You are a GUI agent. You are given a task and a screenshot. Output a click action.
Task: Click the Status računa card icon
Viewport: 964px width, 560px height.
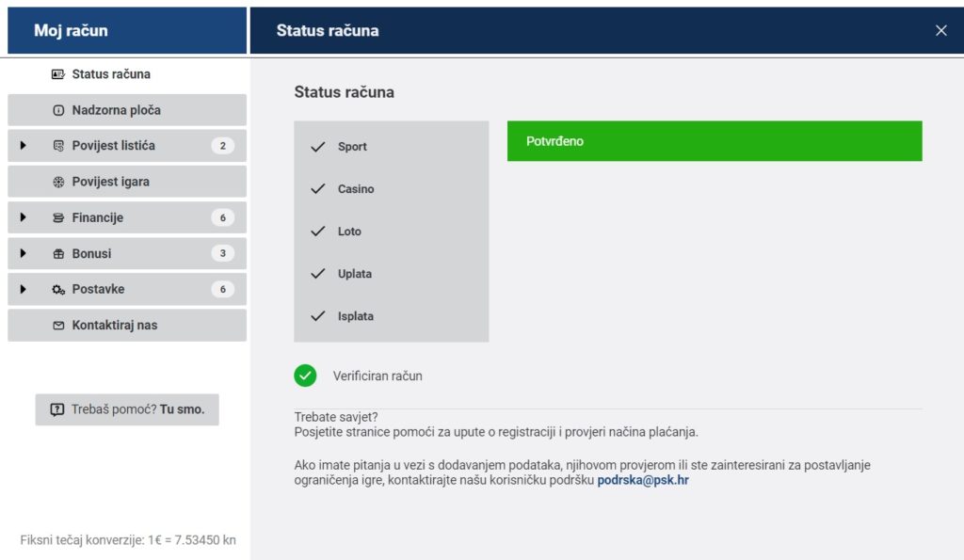(x=58, y=74)
